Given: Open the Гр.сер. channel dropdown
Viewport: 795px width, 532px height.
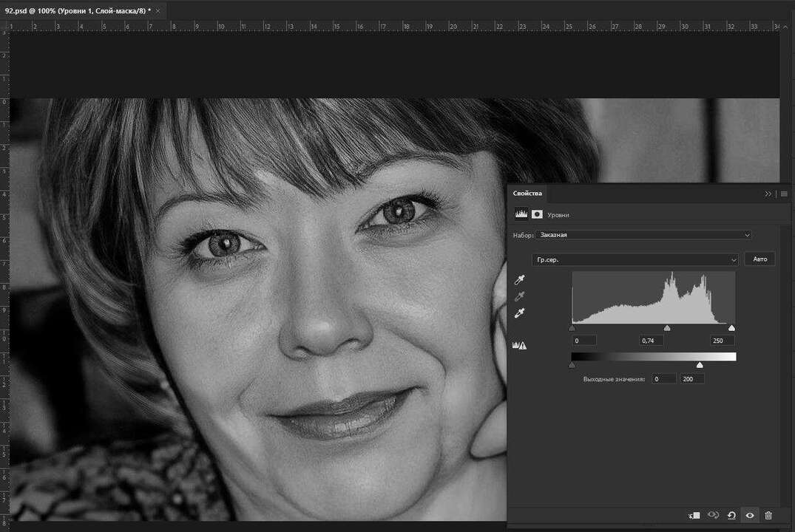Looking at the screenshot, I should tap(635, 259).
